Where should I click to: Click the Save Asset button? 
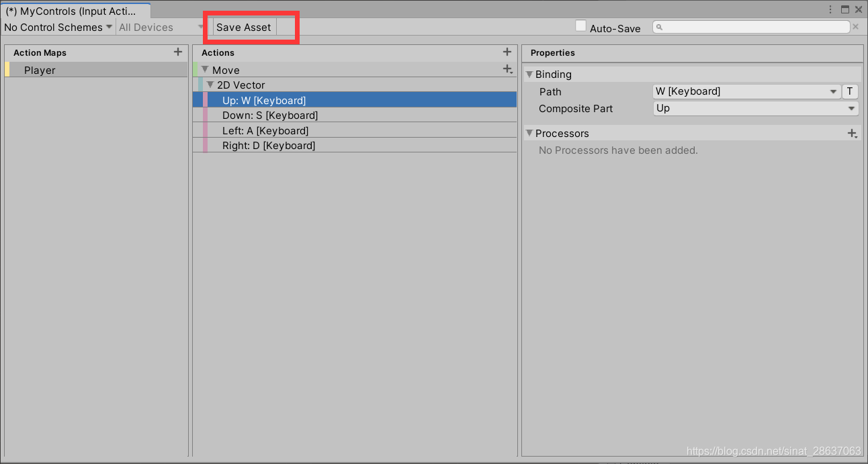click(243, 27)
